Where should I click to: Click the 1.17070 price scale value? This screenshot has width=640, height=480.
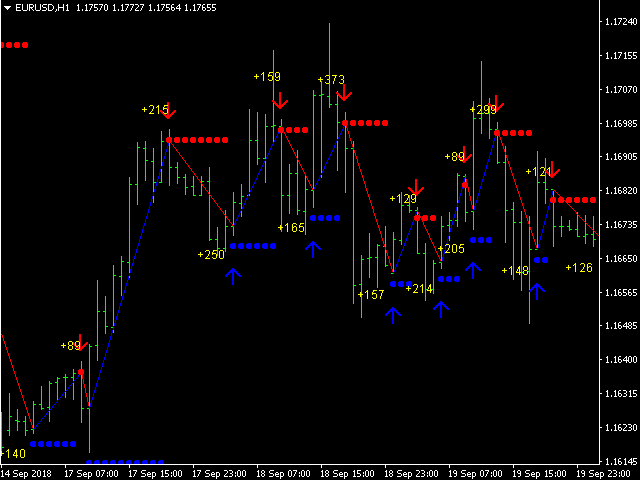tap(620, 89)
